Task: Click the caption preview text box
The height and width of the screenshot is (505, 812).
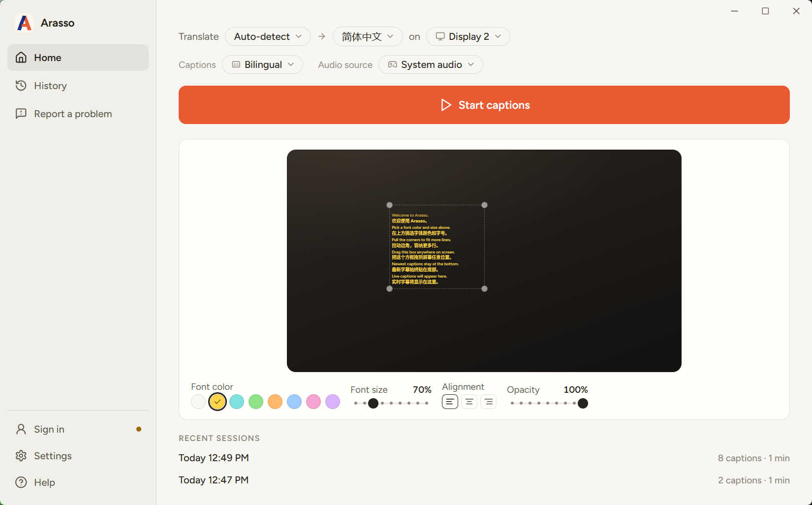Action: pyautogui.click(x=437, y=247)
